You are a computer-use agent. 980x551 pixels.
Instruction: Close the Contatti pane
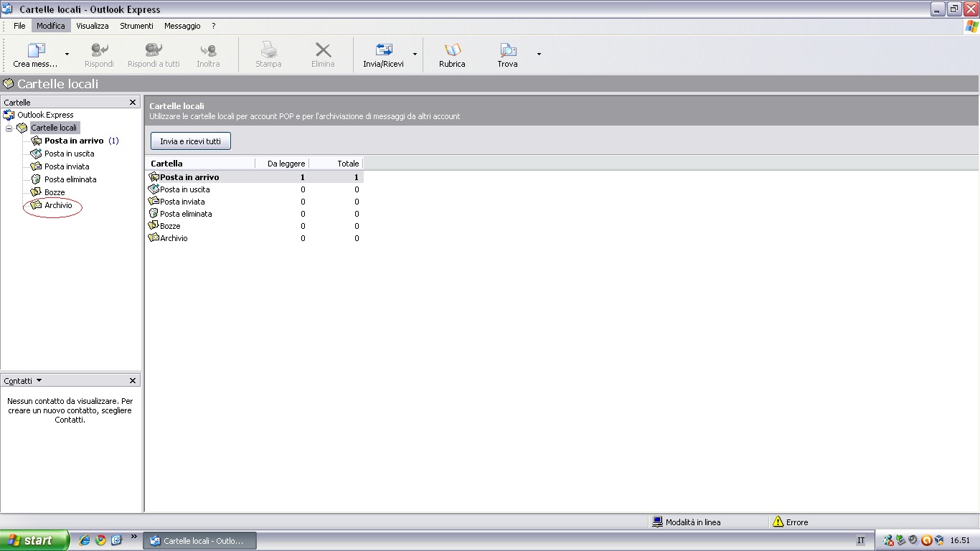pos(133,381)
